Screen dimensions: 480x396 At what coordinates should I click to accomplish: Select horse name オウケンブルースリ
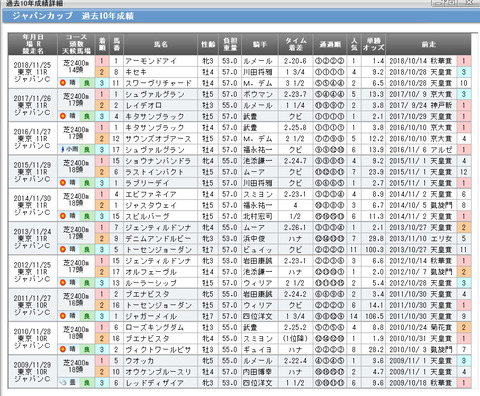coord(158,372)
